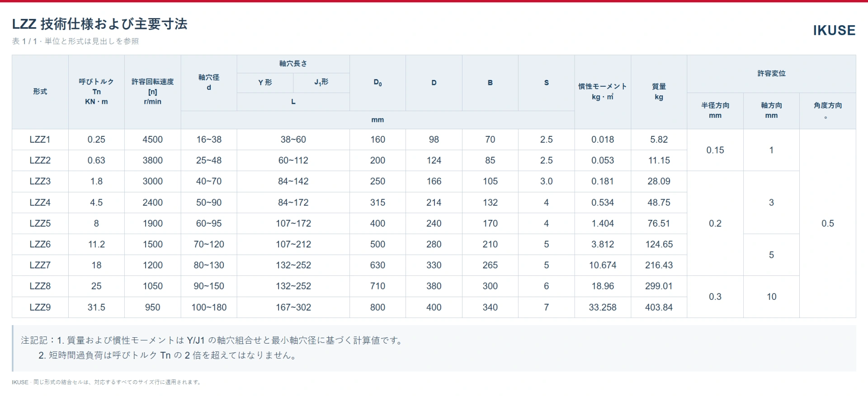Click the J1形 sub-header
868x396 pixels.
pos(321,83)
